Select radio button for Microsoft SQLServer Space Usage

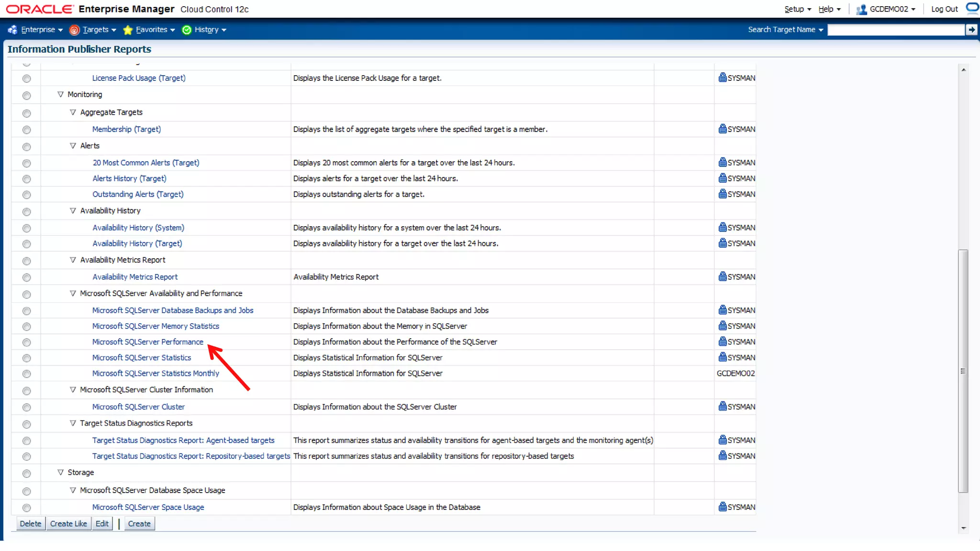[x=27, y=508]
